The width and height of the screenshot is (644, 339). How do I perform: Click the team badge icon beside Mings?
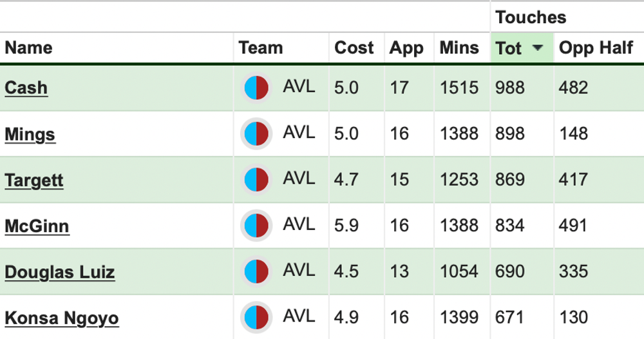pos(256,134)
